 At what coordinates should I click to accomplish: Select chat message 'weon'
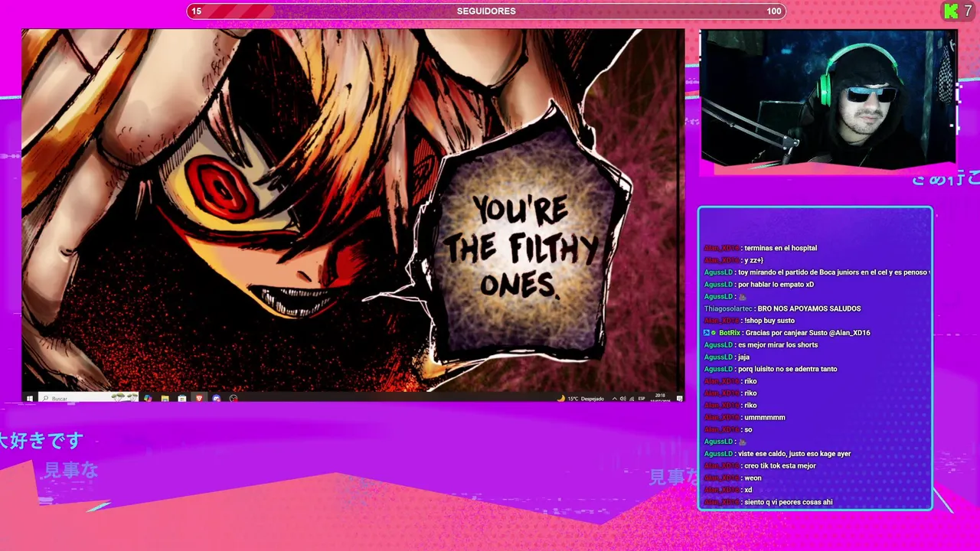[x=753, y=478]
